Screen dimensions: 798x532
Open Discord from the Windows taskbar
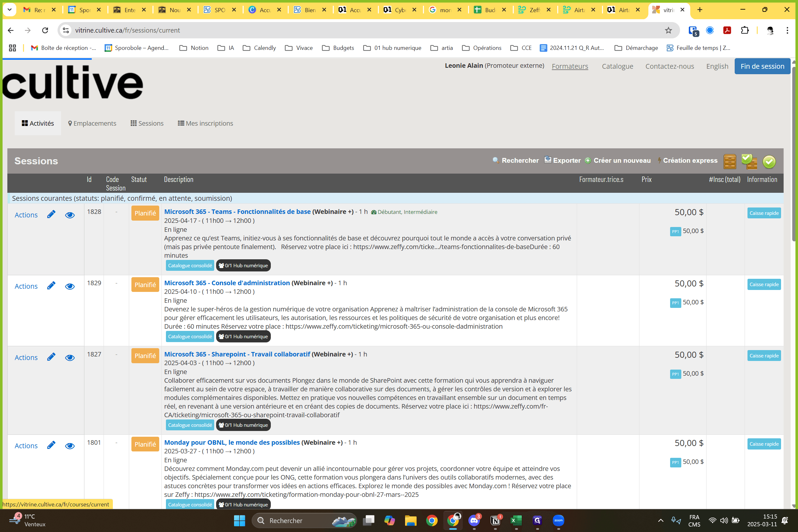point(474,520)
